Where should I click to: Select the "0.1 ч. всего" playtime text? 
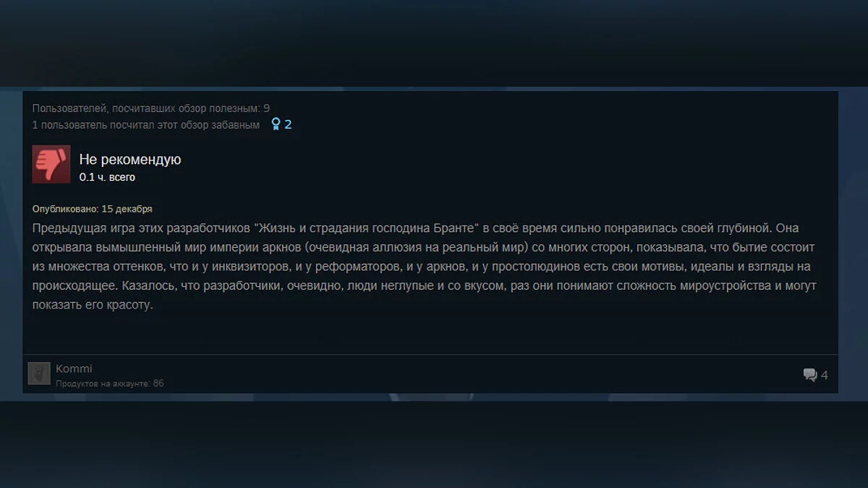(x=107, y=177)
